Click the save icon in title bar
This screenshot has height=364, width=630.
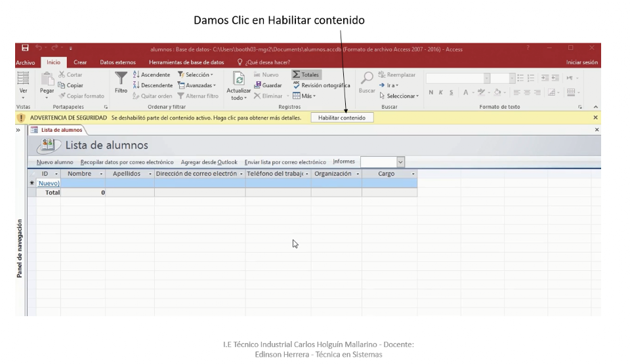pos(25,49)
